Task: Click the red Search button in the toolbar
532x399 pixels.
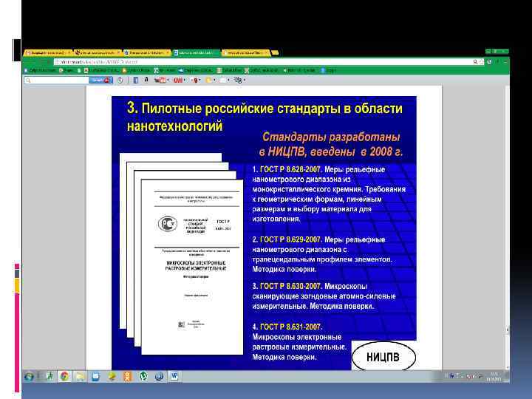Action: 100,80
